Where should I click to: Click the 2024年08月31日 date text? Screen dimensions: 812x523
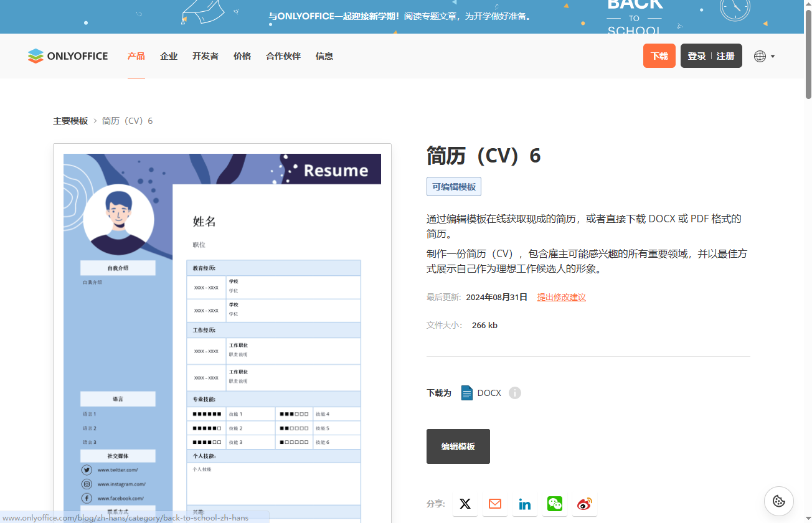click(496, 297)
